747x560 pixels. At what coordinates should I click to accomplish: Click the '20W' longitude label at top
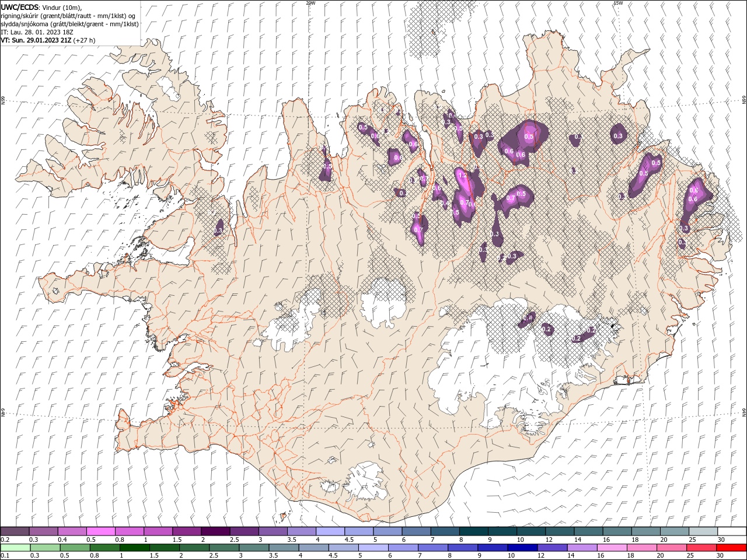coord(310,3)
